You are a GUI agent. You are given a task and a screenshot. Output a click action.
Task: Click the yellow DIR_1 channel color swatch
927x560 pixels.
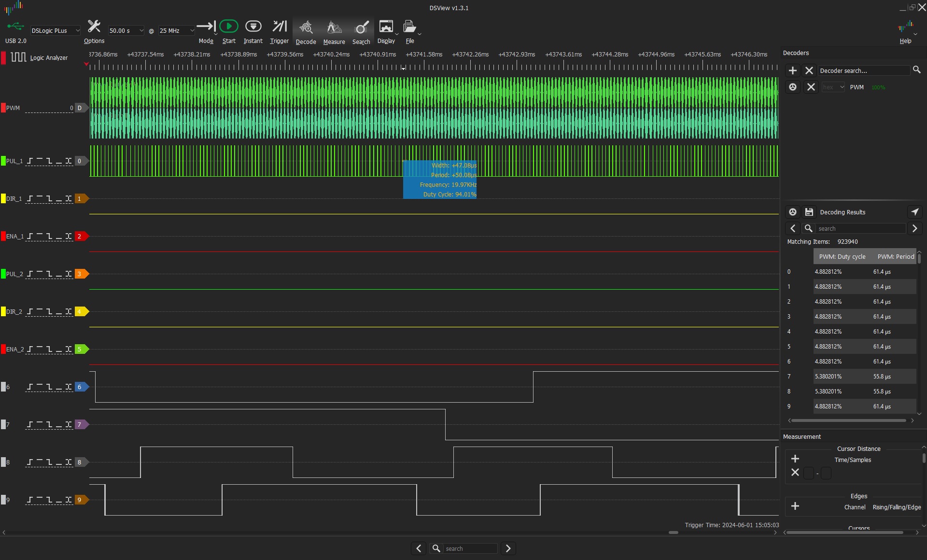[3, 199]
